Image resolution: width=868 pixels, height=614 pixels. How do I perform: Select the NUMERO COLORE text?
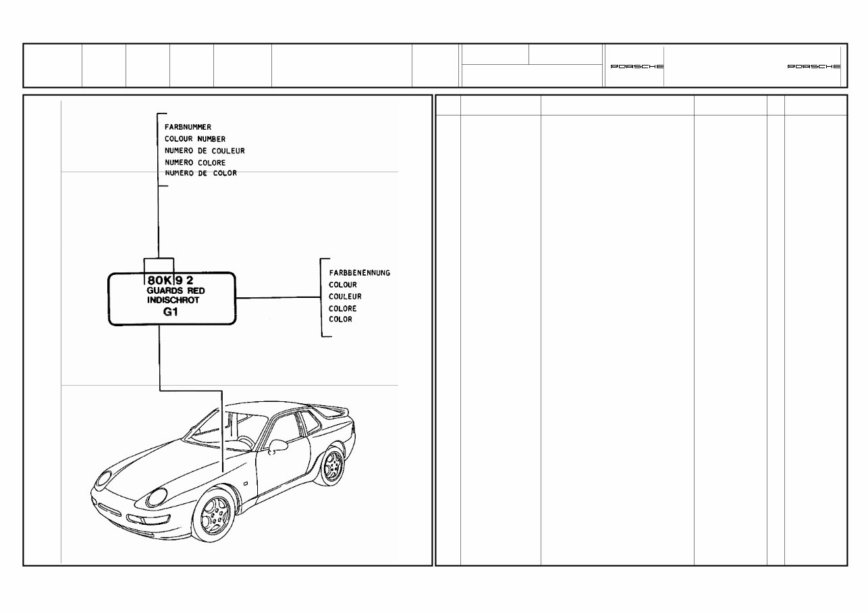pyautogui.click(x=195, y=163)
